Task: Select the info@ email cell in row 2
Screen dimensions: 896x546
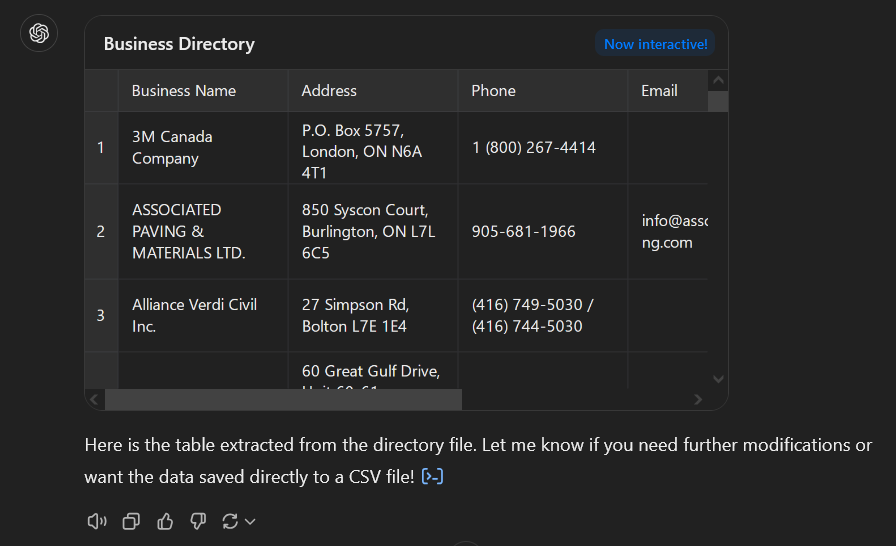Action: (667, 231)
